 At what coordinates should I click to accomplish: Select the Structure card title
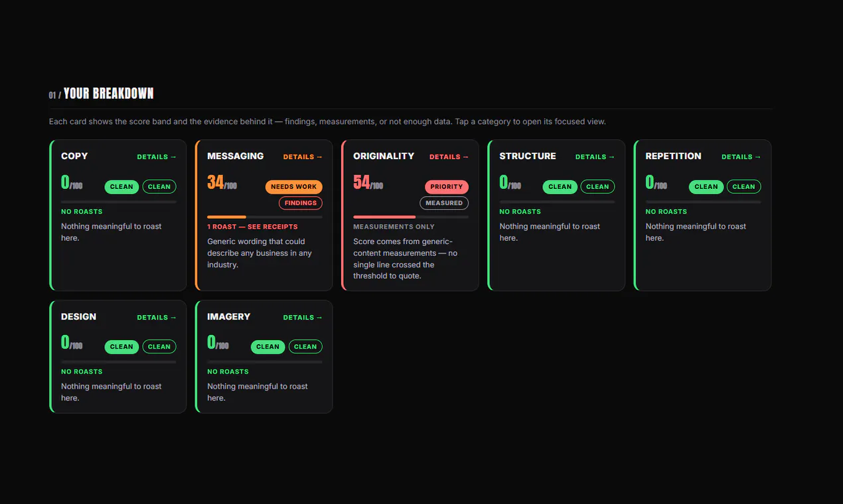click(528, 157)
